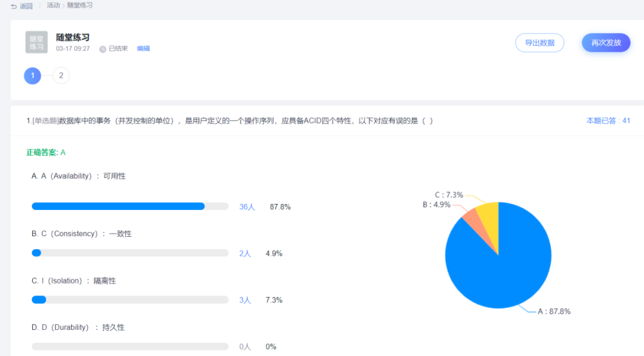Open the 活动 breadcrumb
644x356 pixels.
pos(53,5)
